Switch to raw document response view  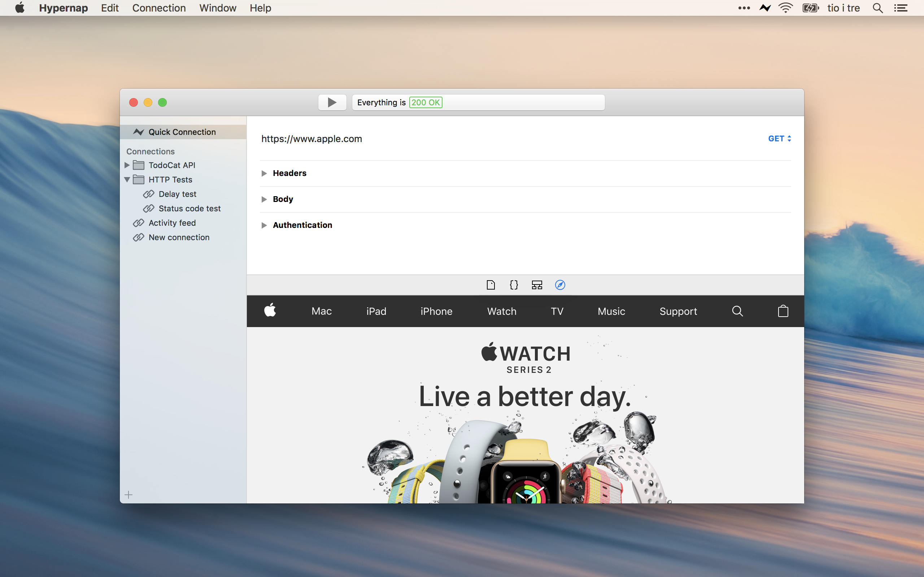point(491,285)
